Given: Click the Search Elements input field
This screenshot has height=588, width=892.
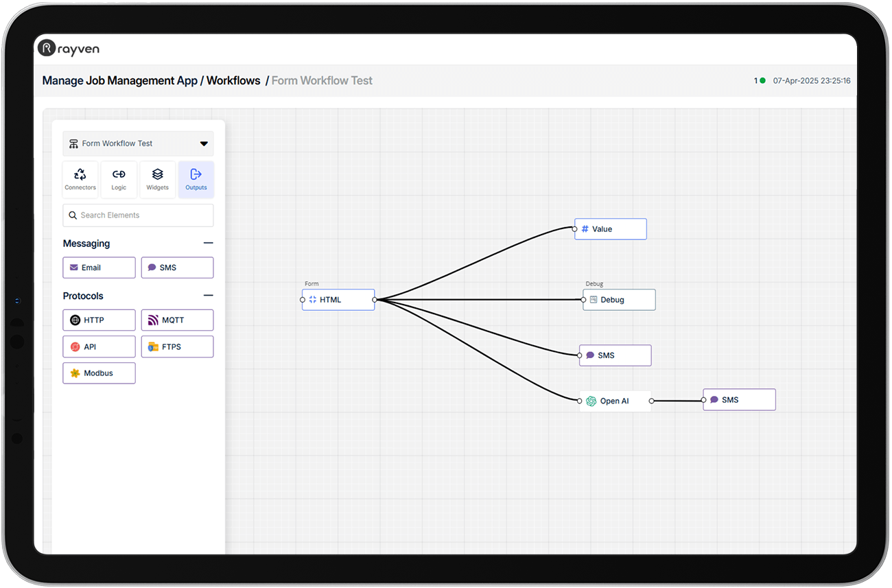Looking at the screenshot, I should (138, 215).
